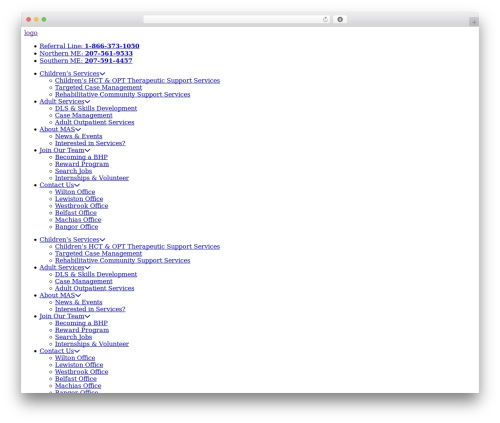Open first Reward Program link

(x=82, y=164)
